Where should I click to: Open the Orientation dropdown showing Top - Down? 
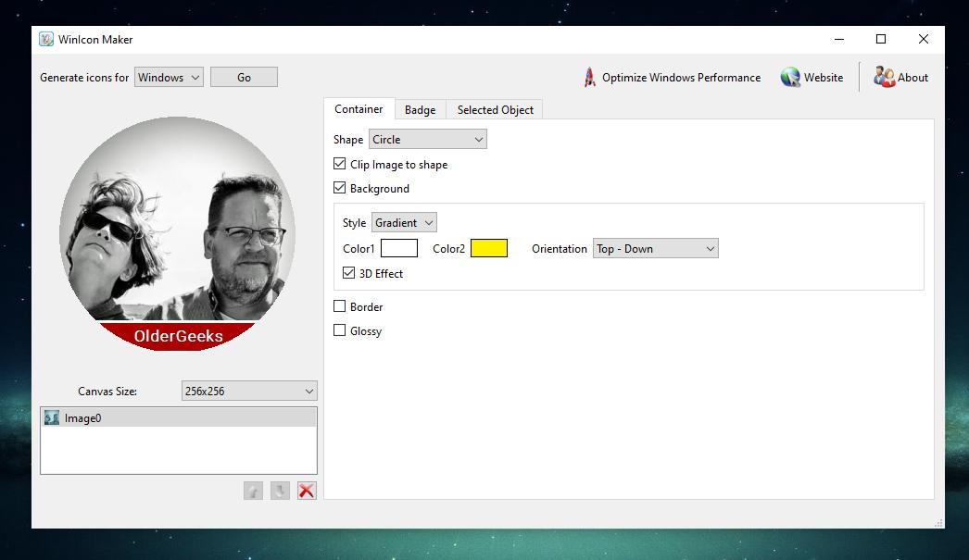click(656, 249)
